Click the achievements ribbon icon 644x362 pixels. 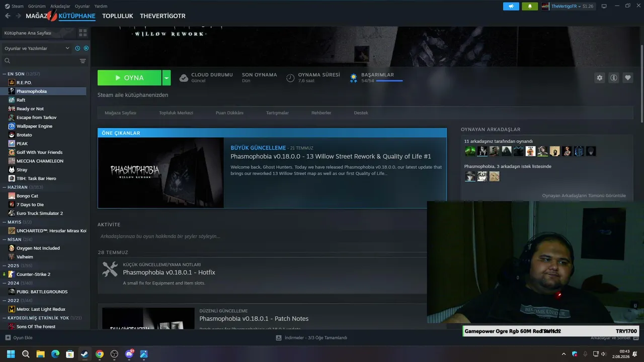[354, 78]
